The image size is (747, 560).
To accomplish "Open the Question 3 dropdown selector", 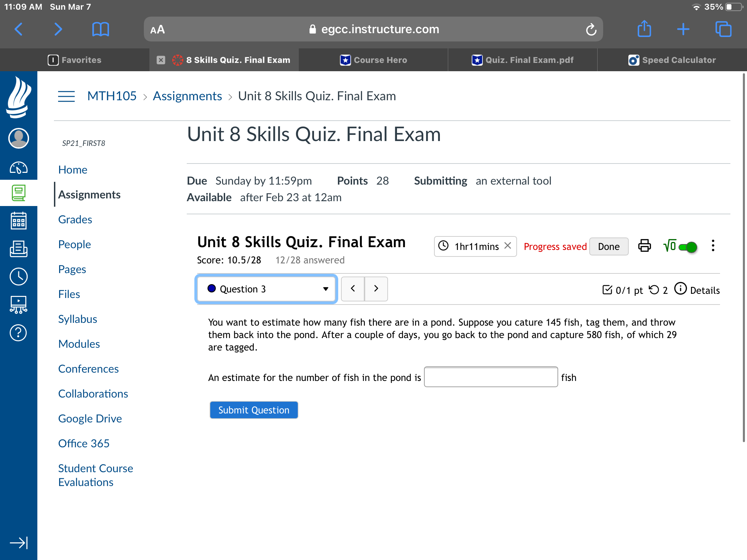I will 266,289.
